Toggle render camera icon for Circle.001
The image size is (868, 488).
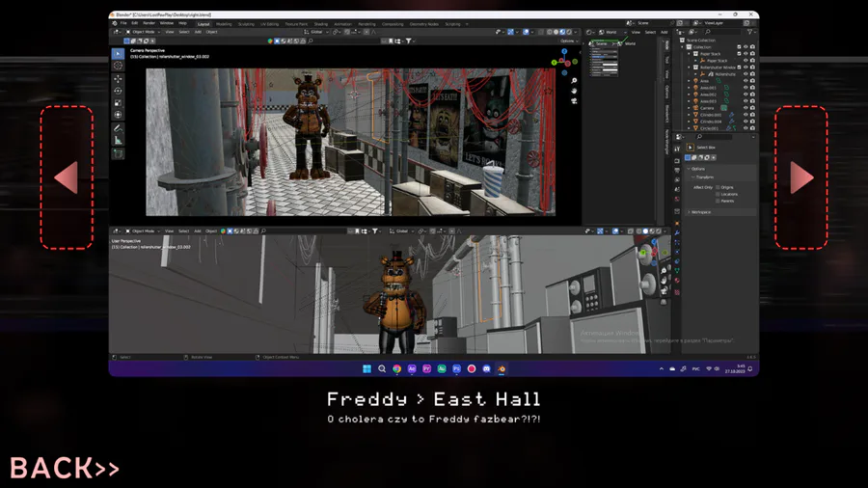pos(752,128)
